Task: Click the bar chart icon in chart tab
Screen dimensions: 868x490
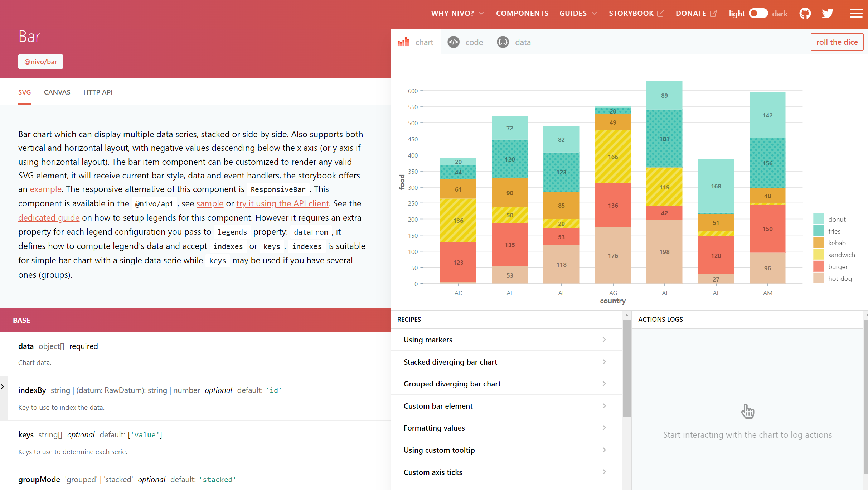Action: click(403, 42)
